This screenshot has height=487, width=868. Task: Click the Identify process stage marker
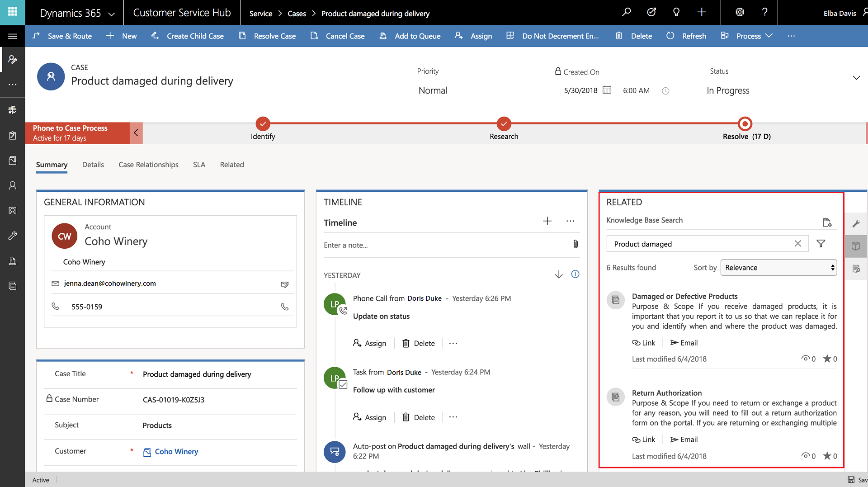point(263,123)
